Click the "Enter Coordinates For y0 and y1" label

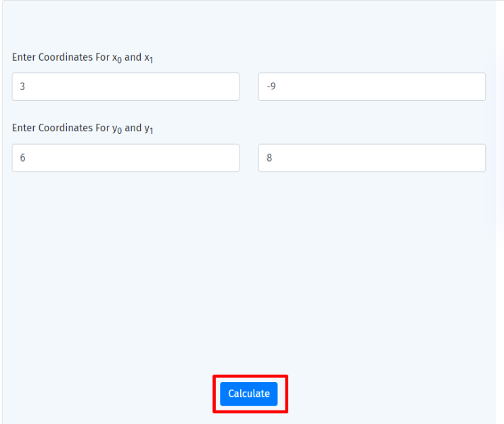click(83, 128)
